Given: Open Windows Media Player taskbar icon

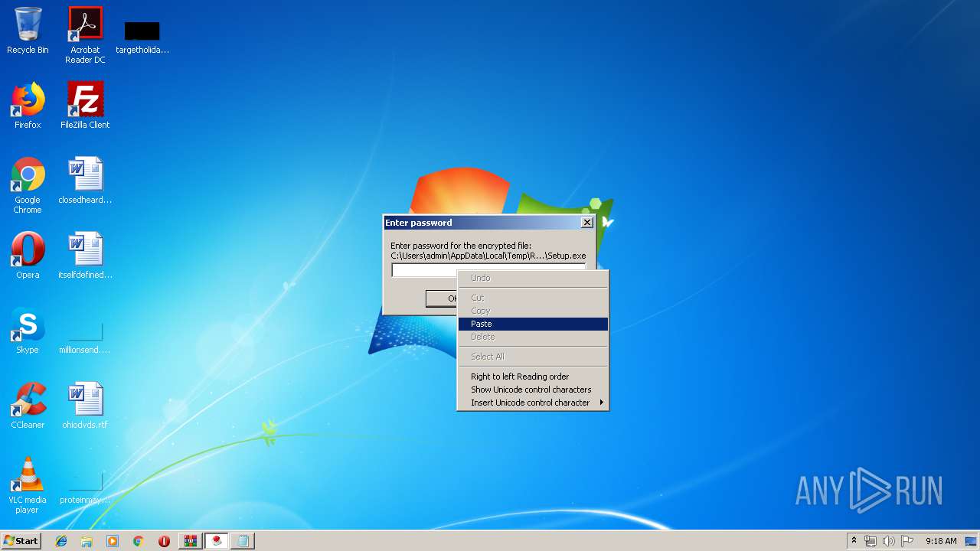Looking at the screenshot, I should pos(113,541).
